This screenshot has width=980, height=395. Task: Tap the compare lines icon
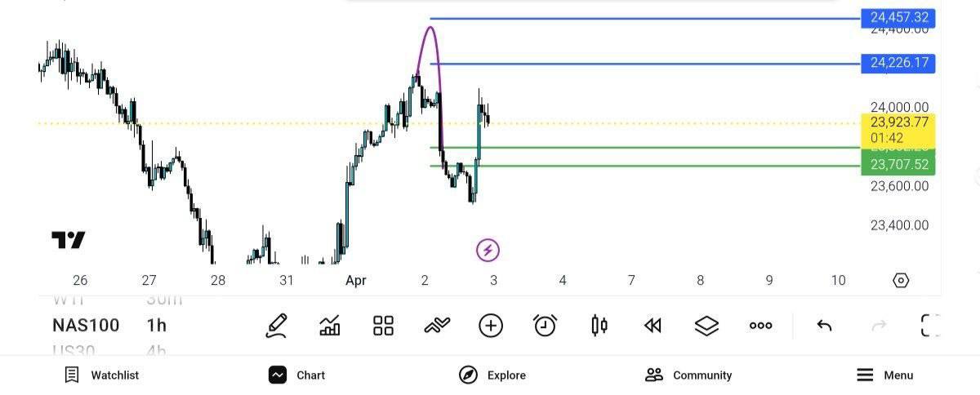pos(437,326)
